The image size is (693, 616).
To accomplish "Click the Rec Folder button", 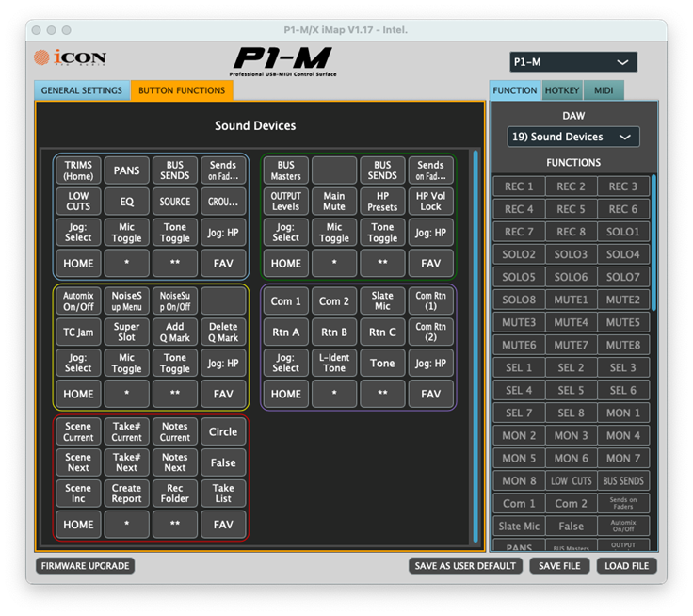I will (x=175, y=494).
